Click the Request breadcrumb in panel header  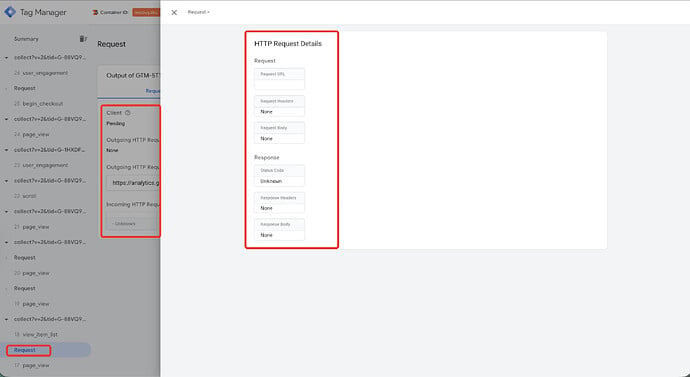pyautogui.click(x=198, y=12)
